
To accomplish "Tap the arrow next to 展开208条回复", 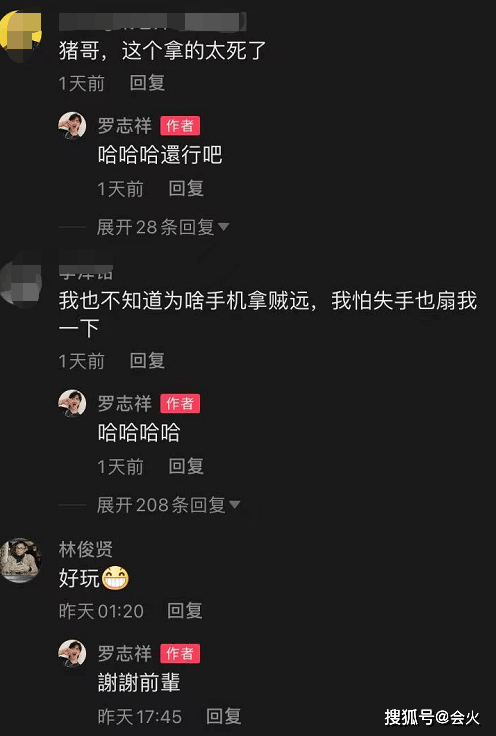I will [x=234, y=505].
